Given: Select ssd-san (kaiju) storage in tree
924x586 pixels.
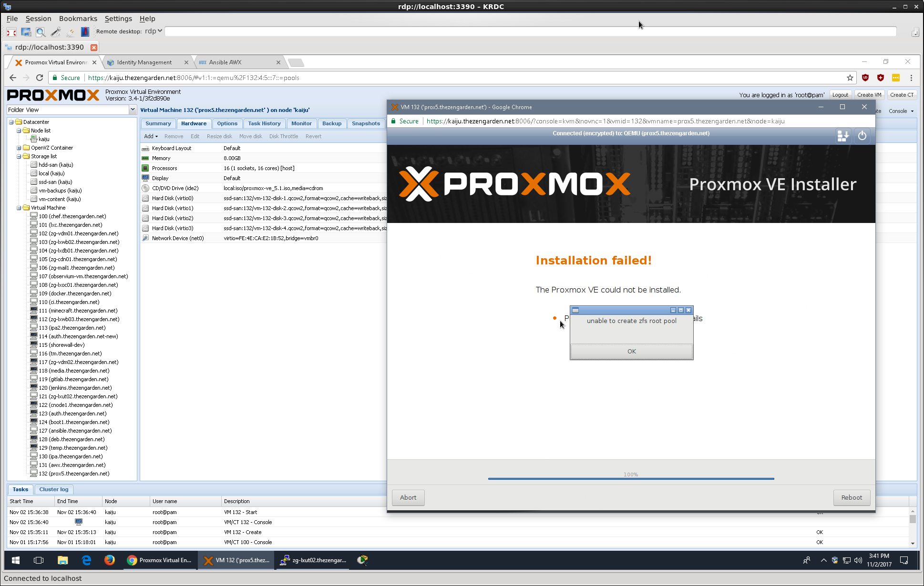Looking at the screenshot, I should 55,182.
